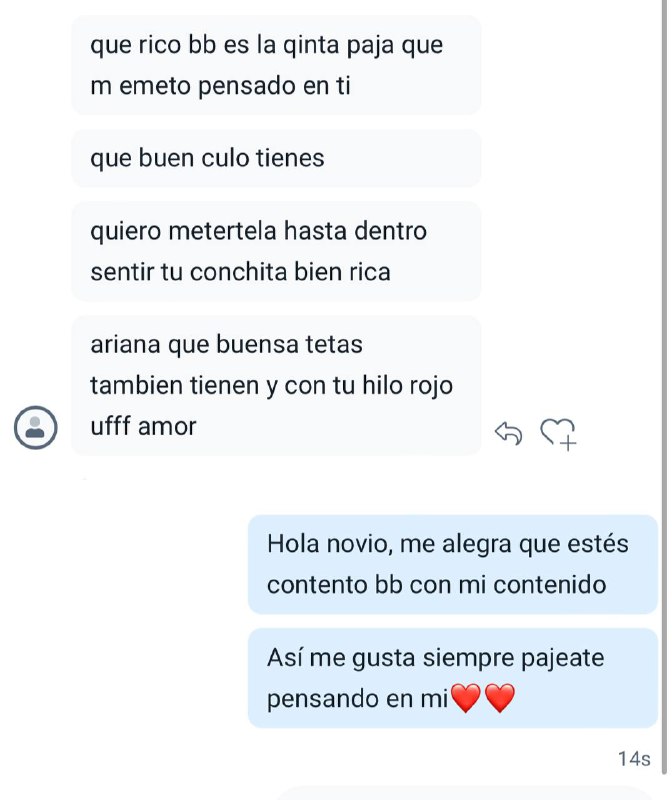The width and height of the screenshot is (672, 800).
Task: Click the first red heart emoji
Action: (466, 700)
